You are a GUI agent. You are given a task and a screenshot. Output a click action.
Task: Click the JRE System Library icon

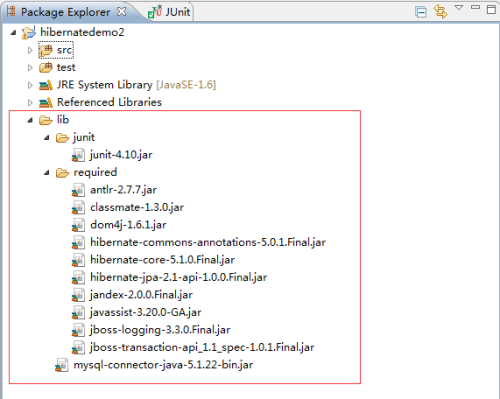pos(46,85)
